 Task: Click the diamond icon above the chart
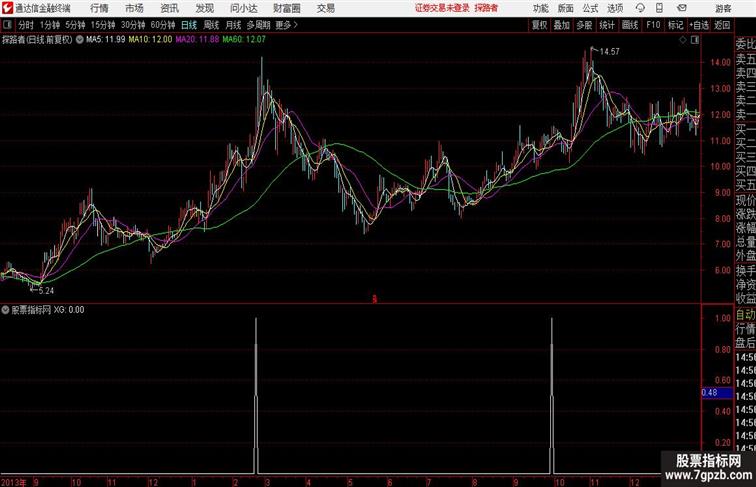pos(683,40)
